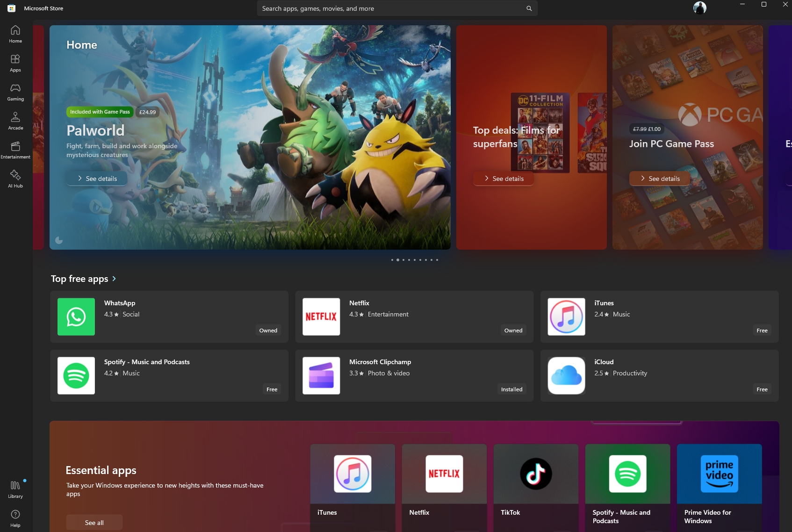The width and height of the screenshot is (792, 532).
Task: Open AI Hub from the sidebar
Action: click(x=15, y=179)
